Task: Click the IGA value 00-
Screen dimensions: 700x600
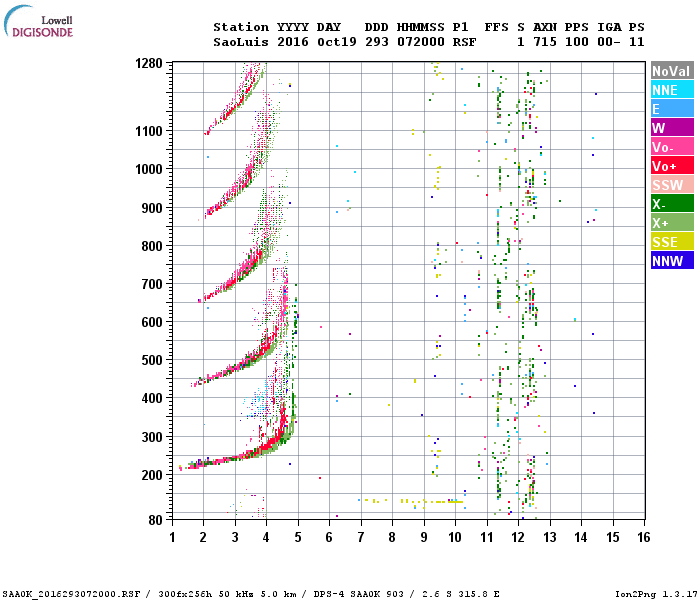Action: pyautogui.click(x=609, y=42)
